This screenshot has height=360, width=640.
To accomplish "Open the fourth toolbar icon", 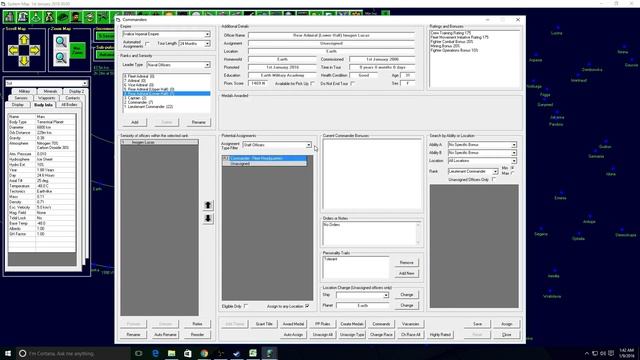I will [49, 17].
